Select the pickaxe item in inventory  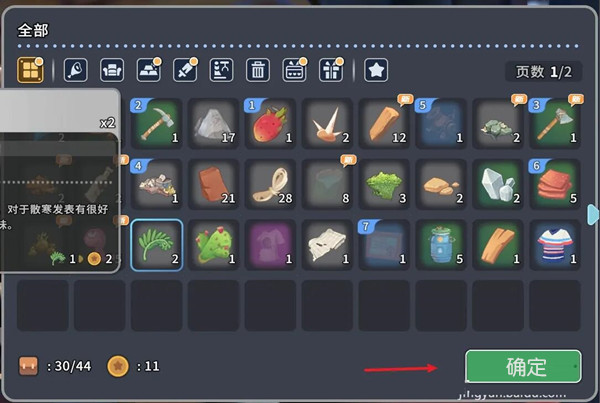point(157,123)
